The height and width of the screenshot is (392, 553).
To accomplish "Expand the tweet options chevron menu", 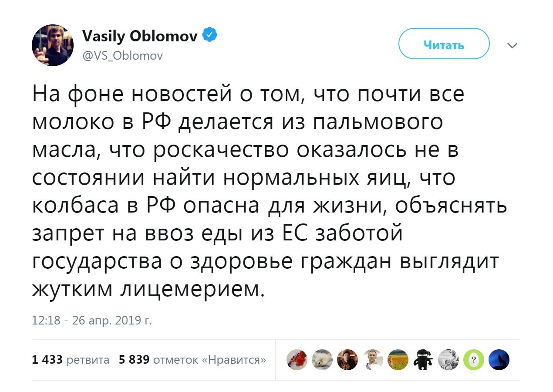I will (513, 45).
